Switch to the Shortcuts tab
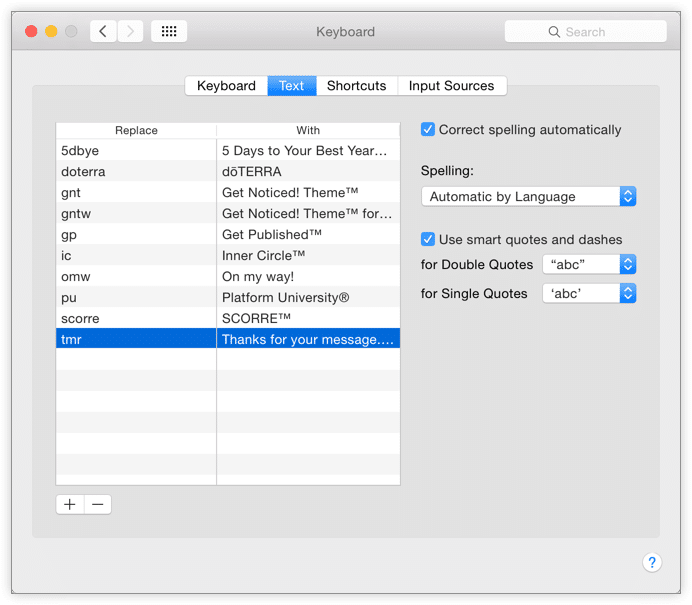Viewport: 692px width, 605px height. click(356, 86)
